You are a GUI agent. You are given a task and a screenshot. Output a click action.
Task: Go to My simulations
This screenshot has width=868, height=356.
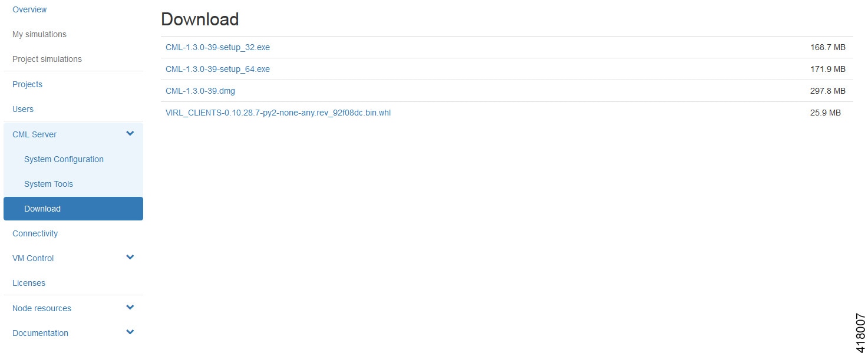[39, 34]
